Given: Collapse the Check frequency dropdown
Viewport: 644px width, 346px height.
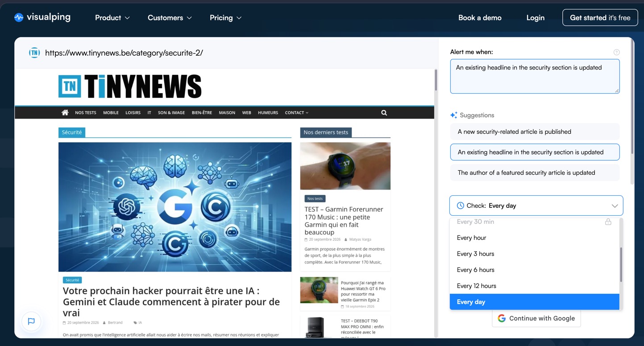Looking at the screenshot, I should tap(536, 206).
